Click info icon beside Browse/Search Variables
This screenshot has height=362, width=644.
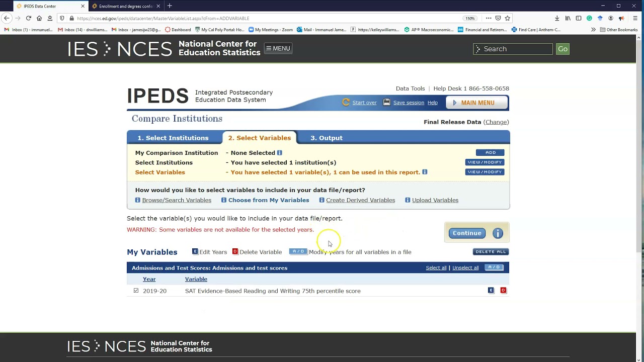[137, 200]
